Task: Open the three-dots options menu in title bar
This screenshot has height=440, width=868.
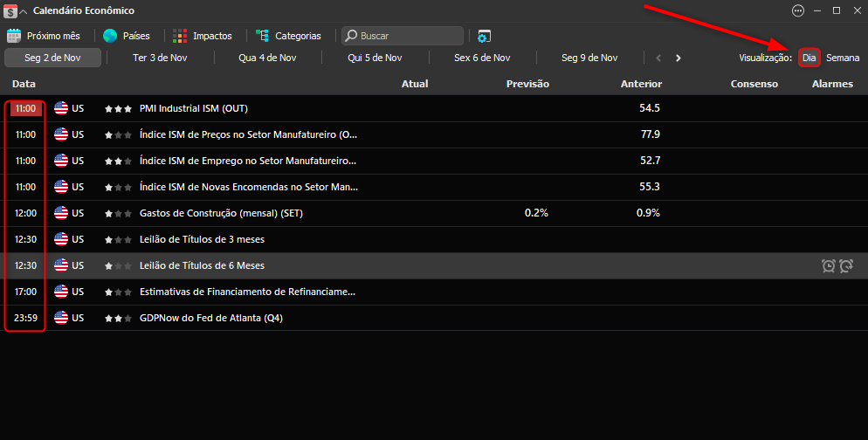Action: (797, 10)
